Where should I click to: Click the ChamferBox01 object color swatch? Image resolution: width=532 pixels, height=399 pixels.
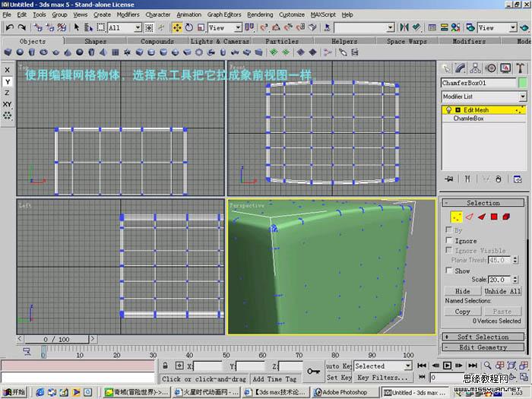click(523, 82)
